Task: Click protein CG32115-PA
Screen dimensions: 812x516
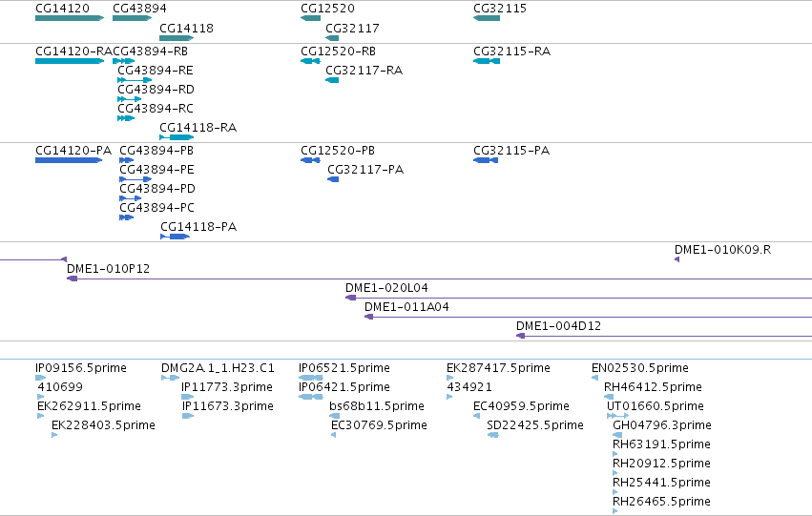Action: tap(486, 160)
